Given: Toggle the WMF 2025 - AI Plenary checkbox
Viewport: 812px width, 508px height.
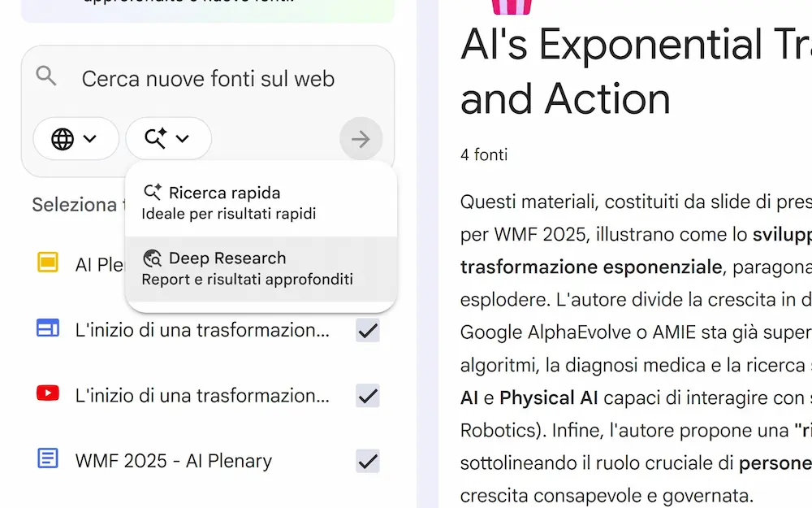Looking at the screenshot, I should click(x=368, y=461).
